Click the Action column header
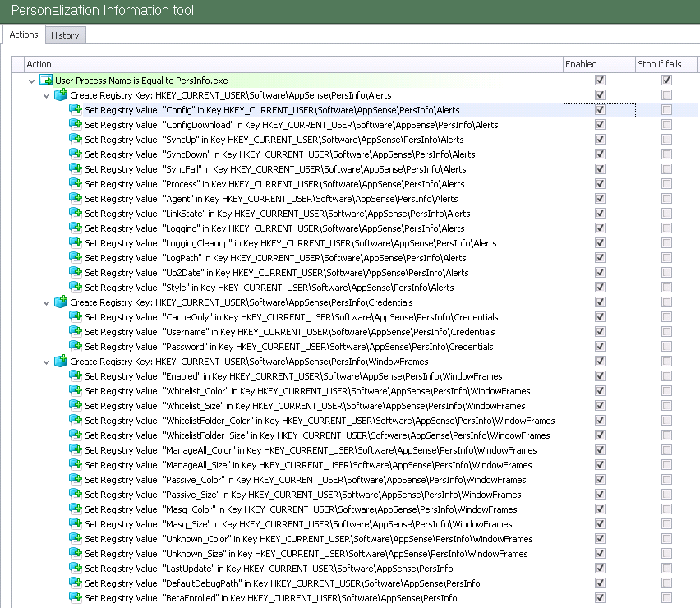 (293, 64)
